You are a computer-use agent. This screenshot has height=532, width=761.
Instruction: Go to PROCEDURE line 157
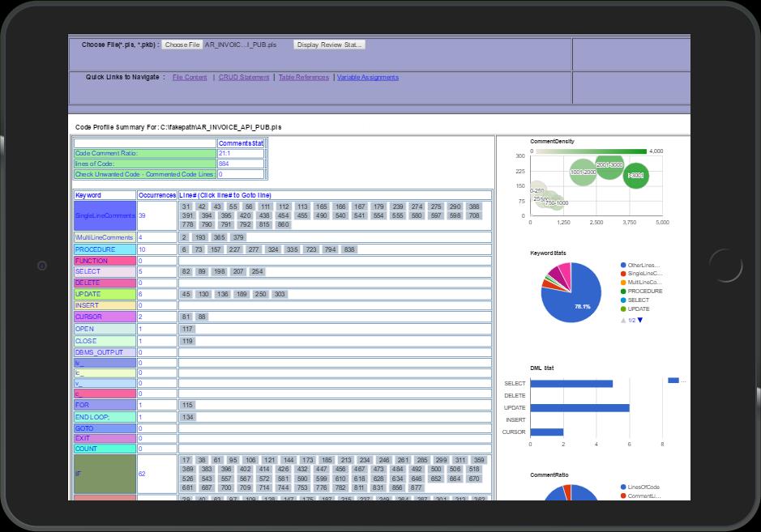click(x=215, y=249)
